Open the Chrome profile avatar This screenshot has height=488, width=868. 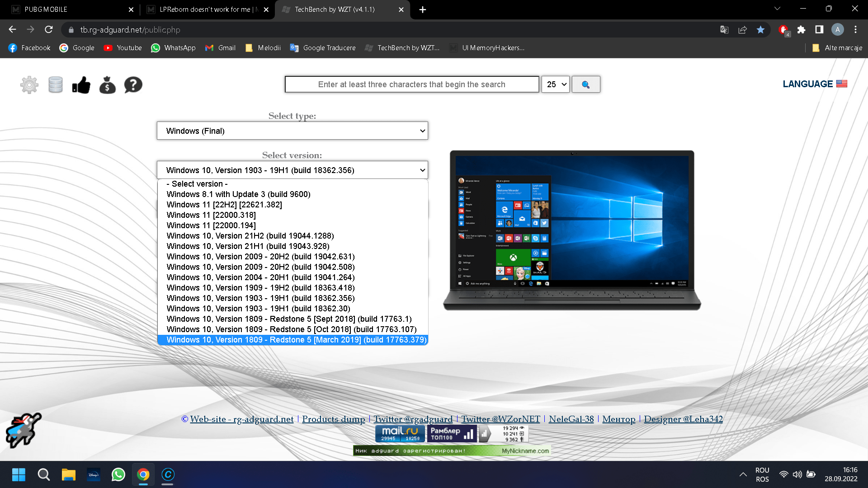838,30
